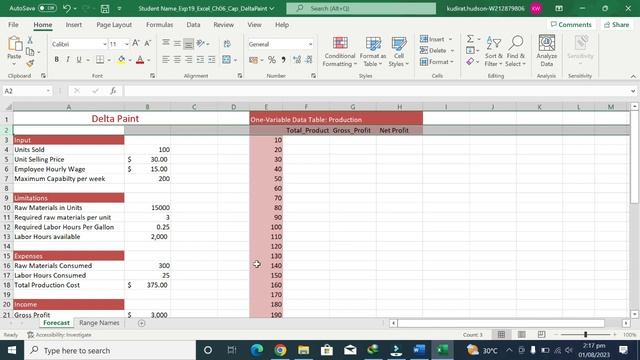This screenshot has width=640, height=360.
Task: Open Sort & Filter
Action: coord(494,52)
